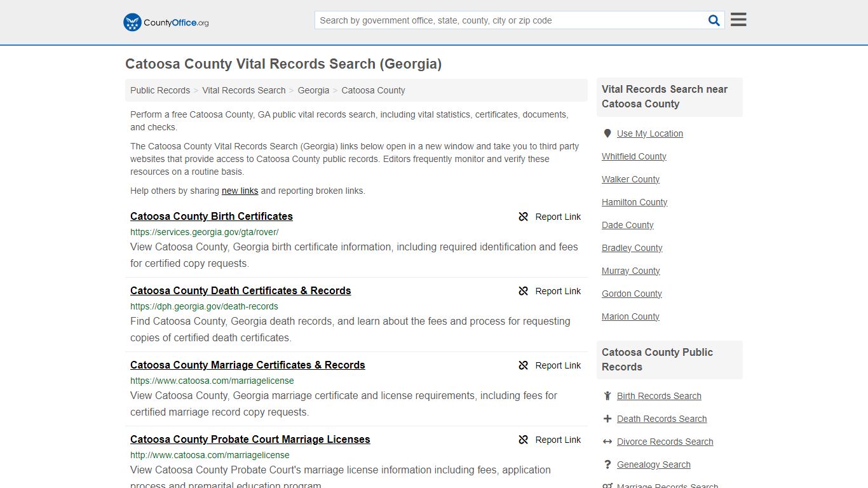Click the CountyOffice.org logo
The height and width of the screenshot is (488, 868).
(166, 22)
